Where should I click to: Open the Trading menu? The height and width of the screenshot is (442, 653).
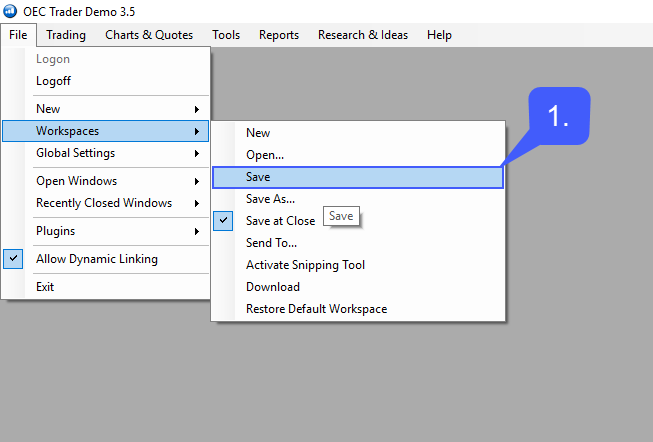point(66,35)
